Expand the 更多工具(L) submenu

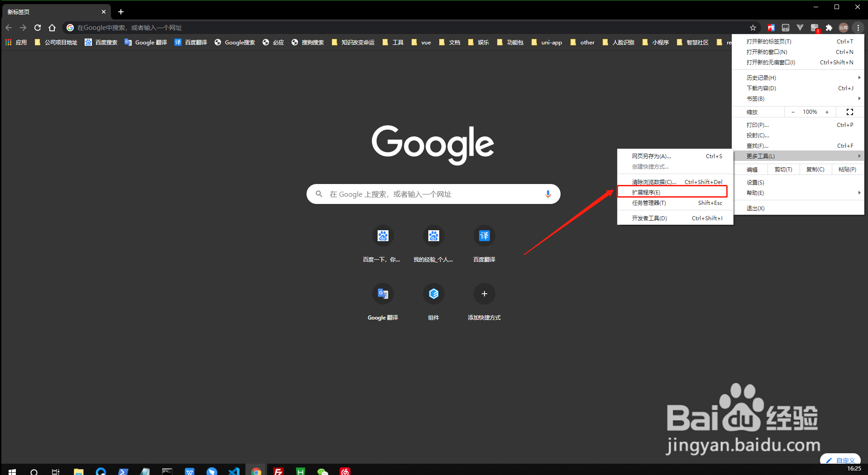pyautogui.click(x=798, y=156)
